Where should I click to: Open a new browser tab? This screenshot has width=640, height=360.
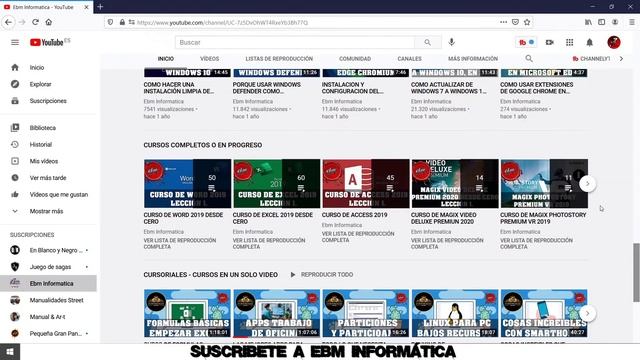pyautogui.click(x=100, y=7)
